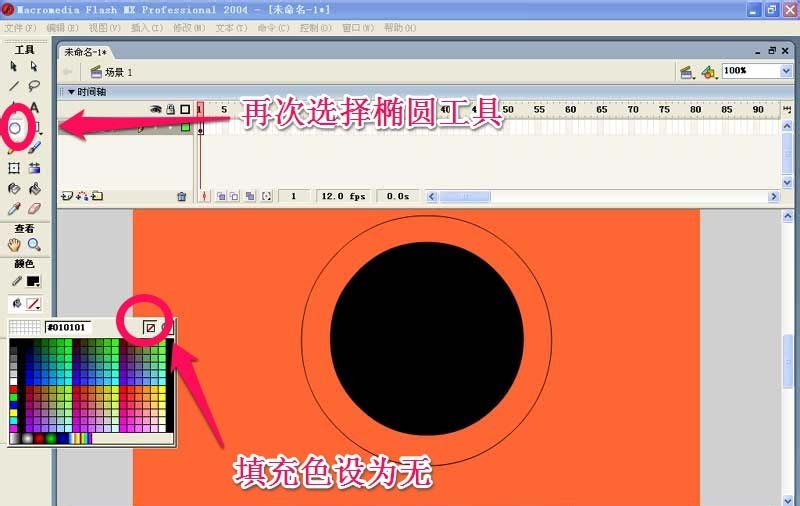Toggle Onion Skin Outlines button

click(234, 196)
